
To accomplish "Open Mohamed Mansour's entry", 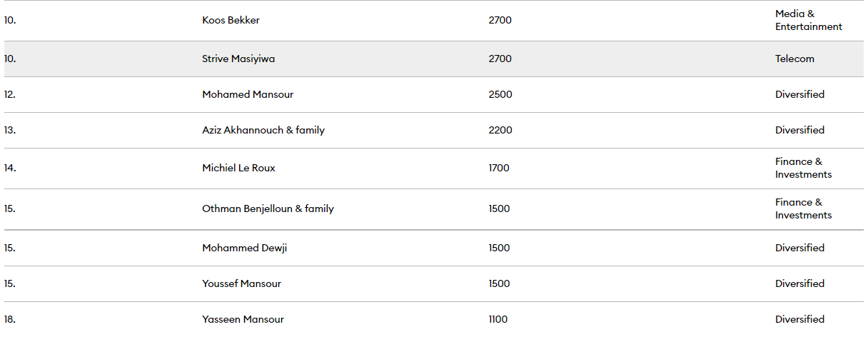I will coord(248,94).
